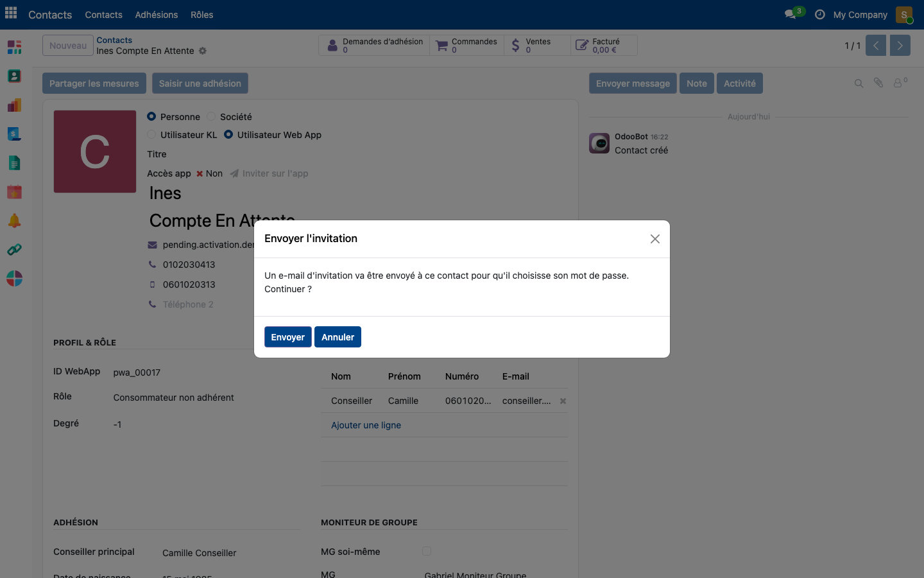The height and width of the screenshot is (578, 924).
Task: Open the dashboard icon atop sidebar
Action: click(14, 47)
